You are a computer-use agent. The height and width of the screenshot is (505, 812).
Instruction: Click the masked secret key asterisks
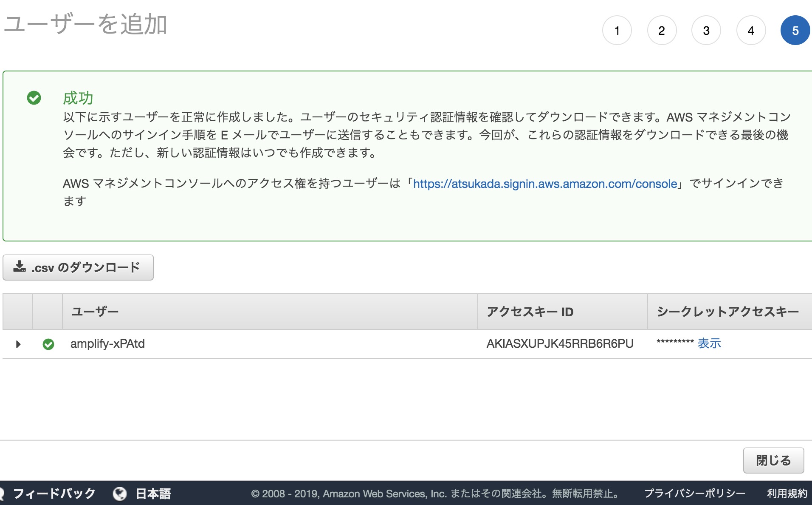675,342
